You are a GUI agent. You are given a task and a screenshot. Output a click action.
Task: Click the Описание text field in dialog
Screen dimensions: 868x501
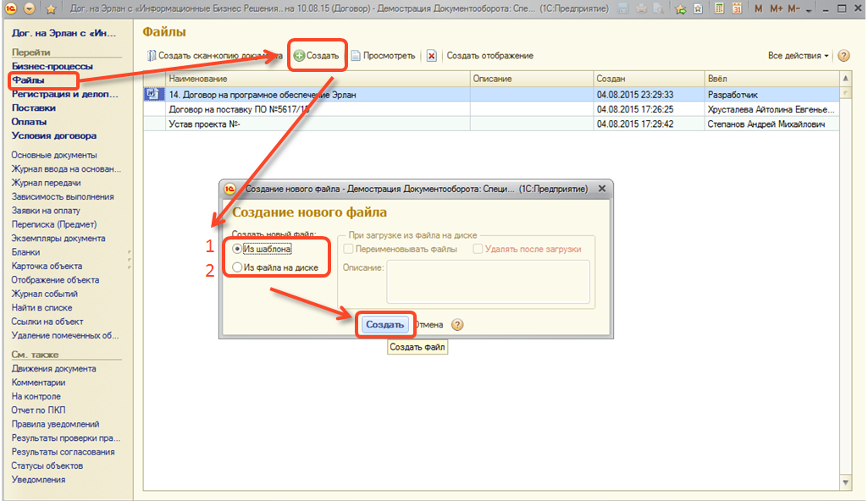[488, 281]
